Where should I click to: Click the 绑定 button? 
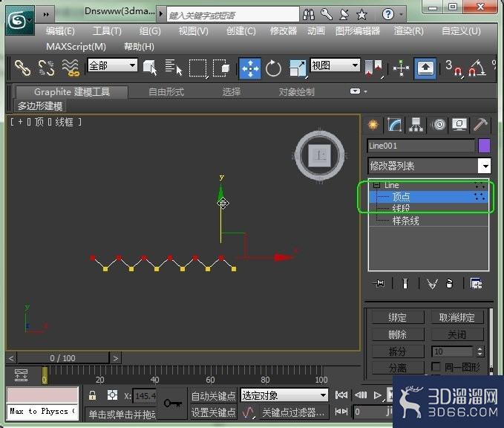(398, 317)
